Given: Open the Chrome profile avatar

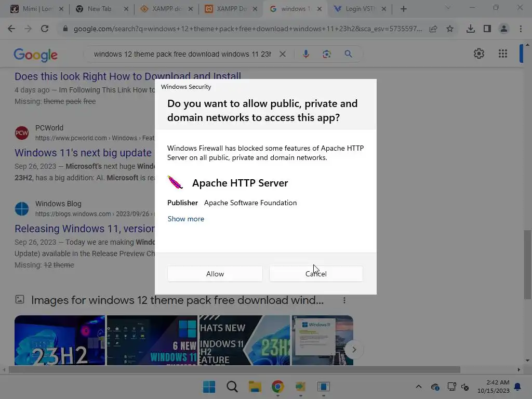Looking at the screenshot, I should 504,29.
